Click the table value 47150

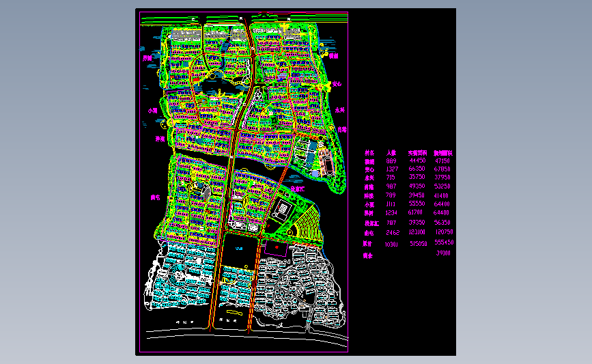point(442,161)
